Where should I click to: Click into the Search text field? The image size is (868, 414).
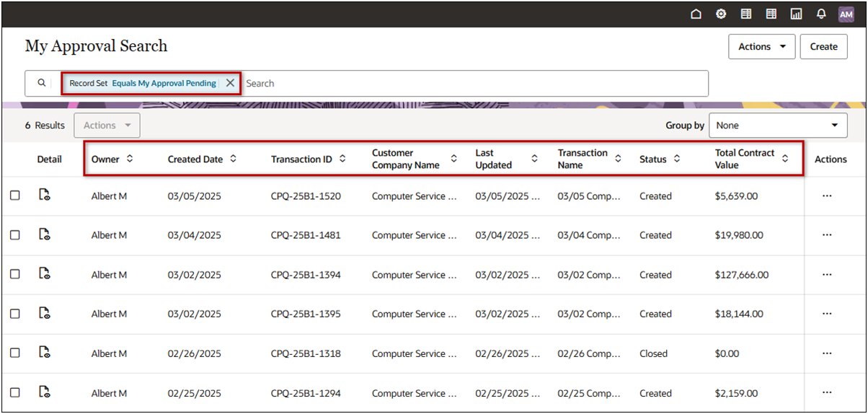469,83
